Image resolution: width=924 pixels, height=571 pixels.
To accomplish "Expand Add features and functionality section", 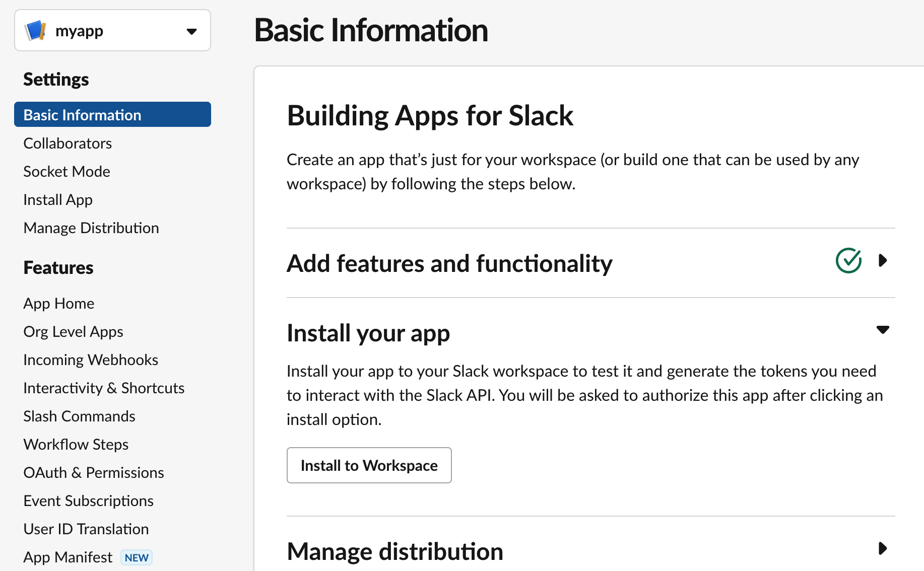I will (x=882, y=260).
